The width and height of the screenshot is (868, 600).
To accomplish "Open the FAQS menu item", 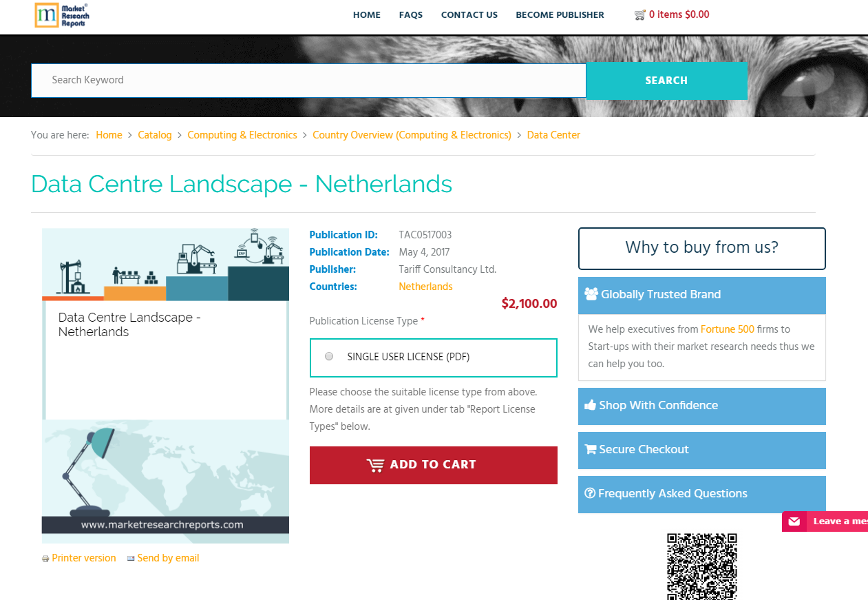I will click(x=411, y=14).
